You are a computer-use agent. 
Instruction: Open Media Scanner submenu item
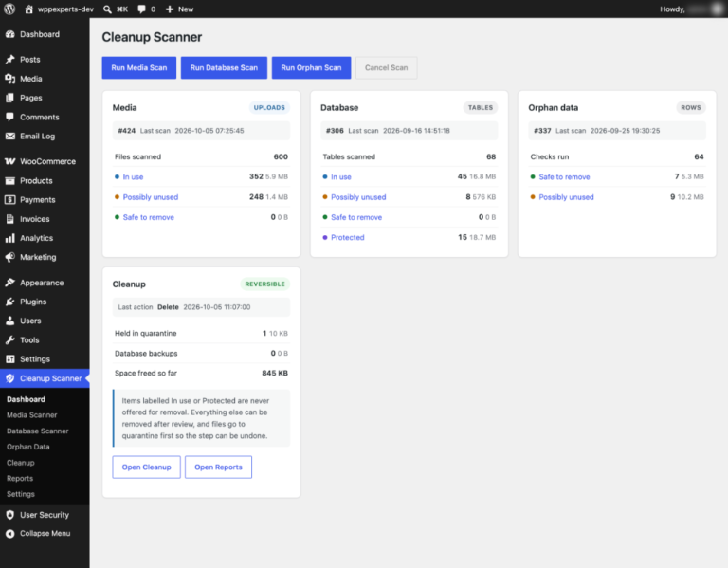coord(31,414)
